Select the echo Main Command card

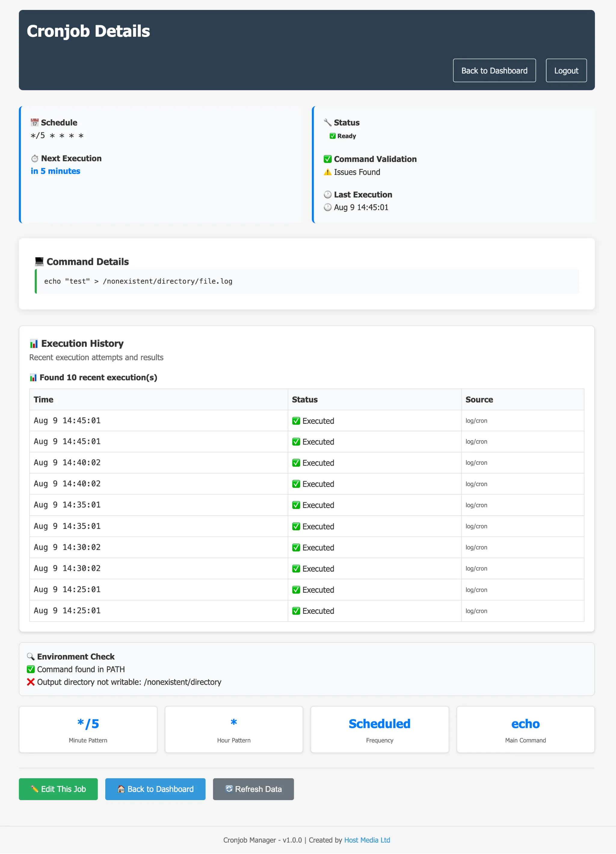click(x=525, y=729)
